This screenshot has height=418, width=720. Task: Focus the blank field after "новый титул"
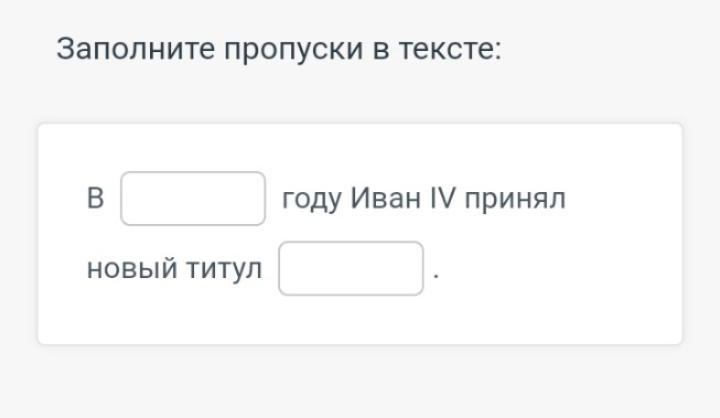(x=351, y=268)
